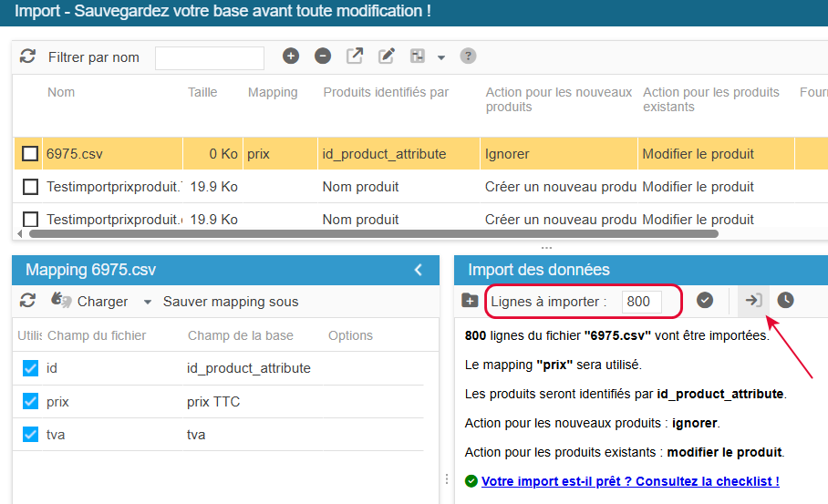Uncheck the prix mapping field checkbox
Screen dimensions: 828x504
tap(30, 401)
